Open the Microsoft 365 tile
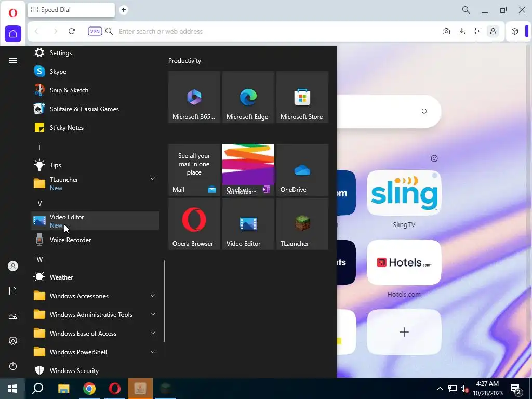The height and width of the screenshot is (399, 532). (x=194, y=97)
